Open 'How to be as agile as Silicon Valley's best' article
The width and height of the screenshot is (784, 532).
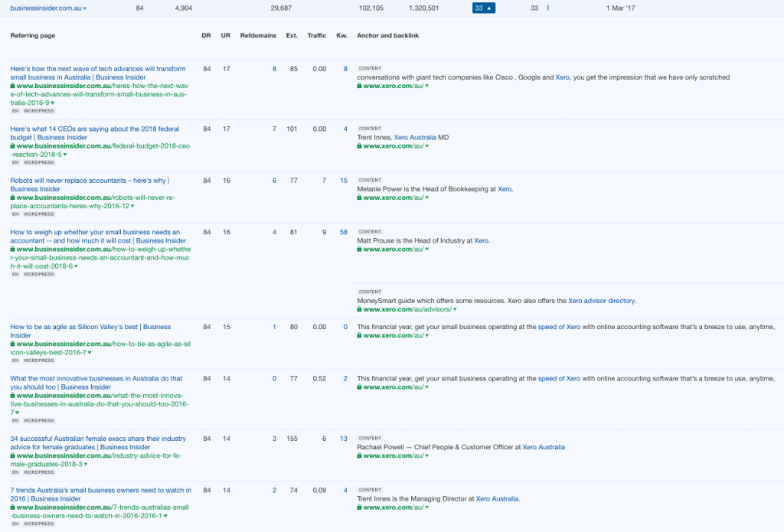[90, 331]
